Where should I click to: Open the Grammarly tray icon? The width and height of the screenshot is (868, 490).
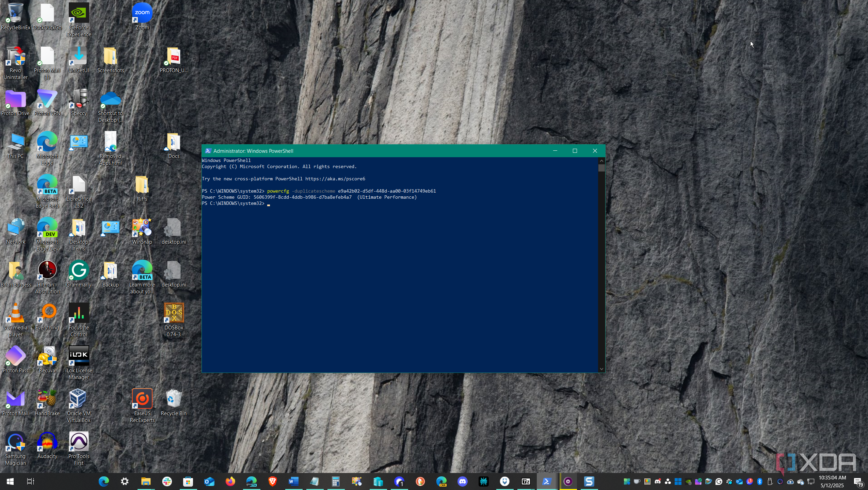click(x=719, y=481)
